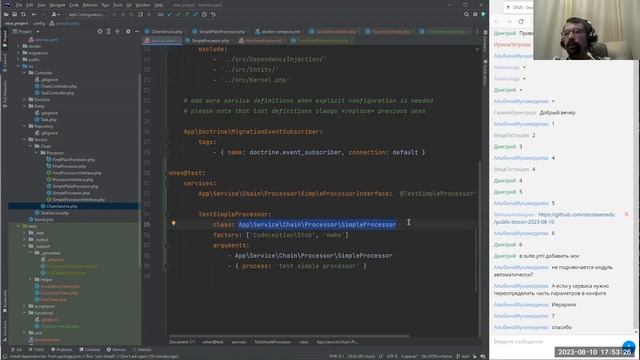Click TestSimpleProcessor breadcrumb below editor
The width and height of the screenshot is (640, 360).
pos(272,342)
